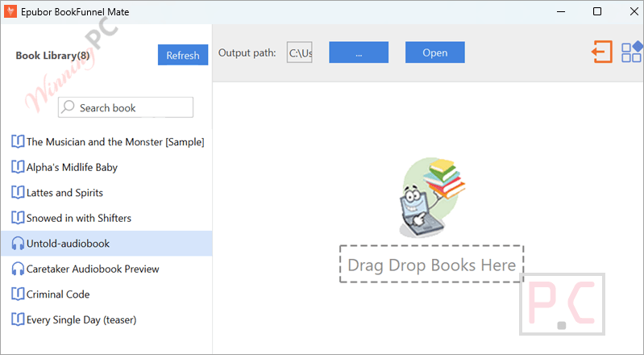Click the Drag Drop Books Here area
The image size is (644, 355).
pyautogui.click(x=432, y=264)
